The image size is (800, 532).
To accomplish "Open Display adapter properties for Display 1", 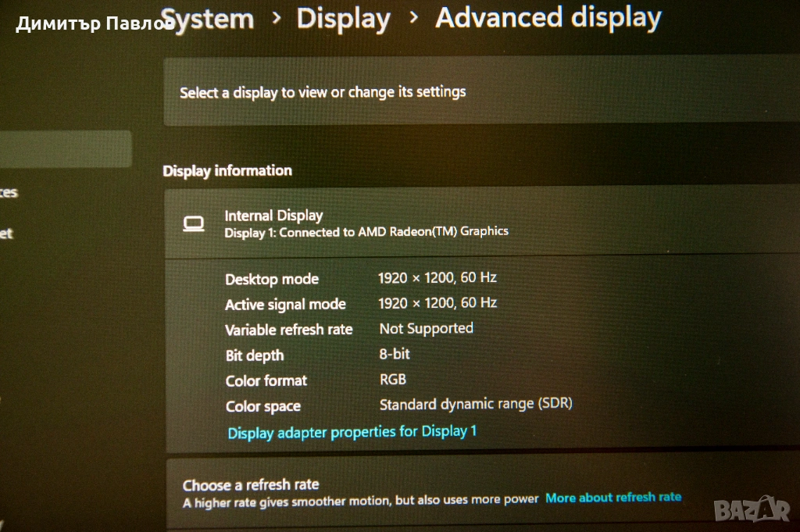I will pyautogui.click(x=352, y=432).
